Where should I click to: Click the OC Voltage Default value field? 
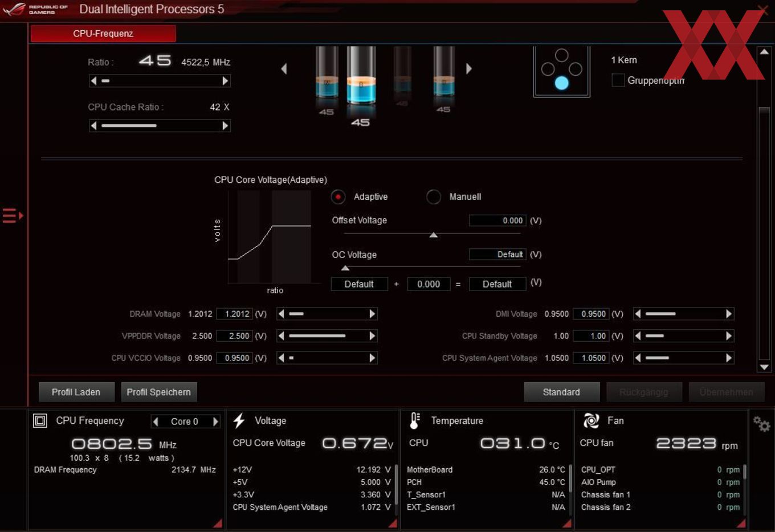tap(497, 255)
